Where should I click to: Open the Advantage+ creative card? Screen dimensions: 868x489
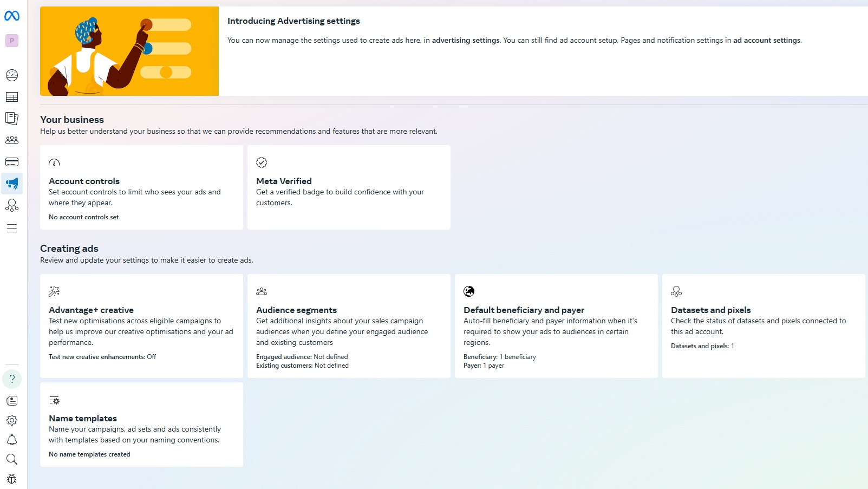[x=141, y=326]
